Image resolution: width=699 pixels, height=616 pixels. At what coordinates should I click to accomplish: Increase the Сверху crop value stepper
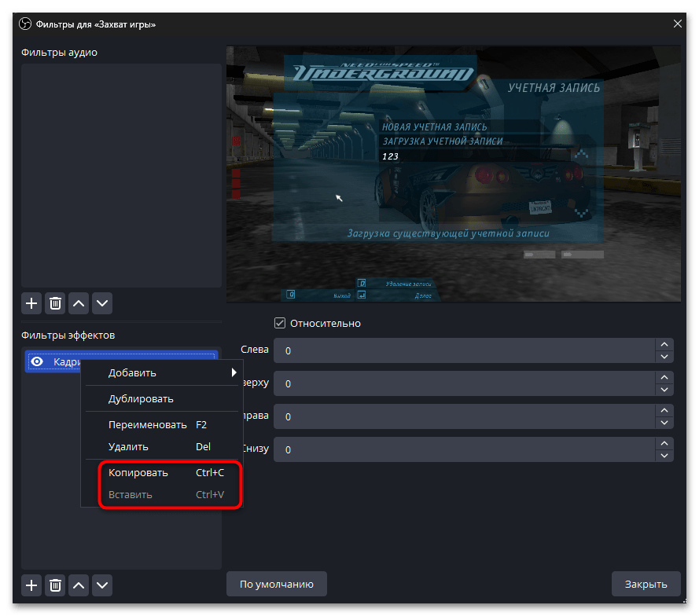[x=664, y=377]
